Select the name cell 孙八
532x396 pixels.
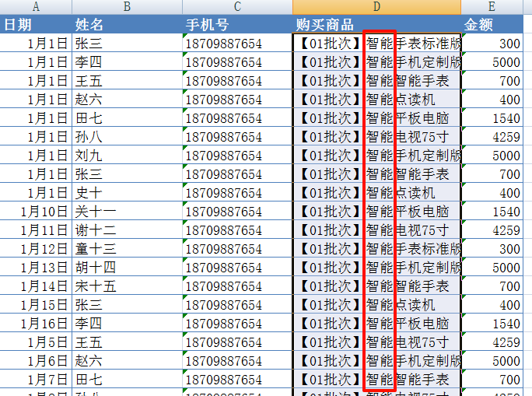[127, 136]
